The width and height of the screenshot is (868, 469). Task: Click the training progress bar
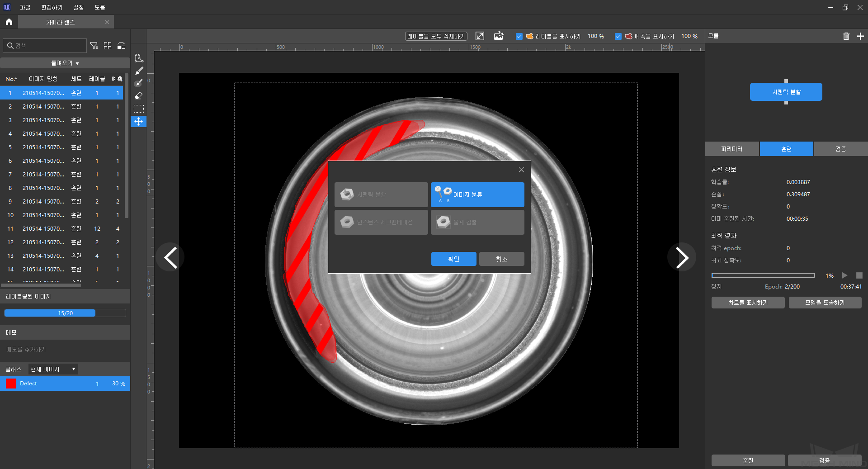tap(763, 275)
